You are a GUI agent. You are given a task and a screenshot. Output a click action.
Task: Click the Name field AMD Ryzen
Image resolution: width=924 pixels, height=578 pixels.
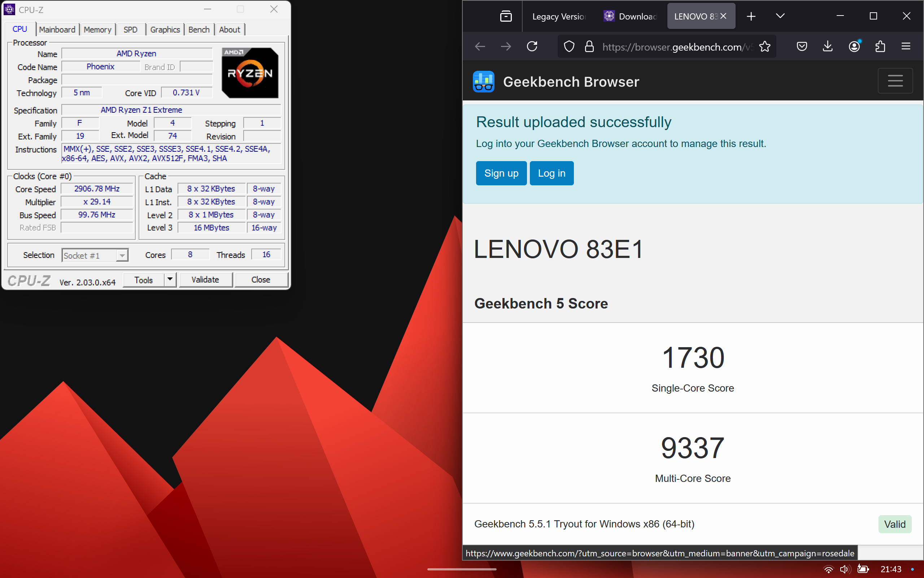(137, 53)
